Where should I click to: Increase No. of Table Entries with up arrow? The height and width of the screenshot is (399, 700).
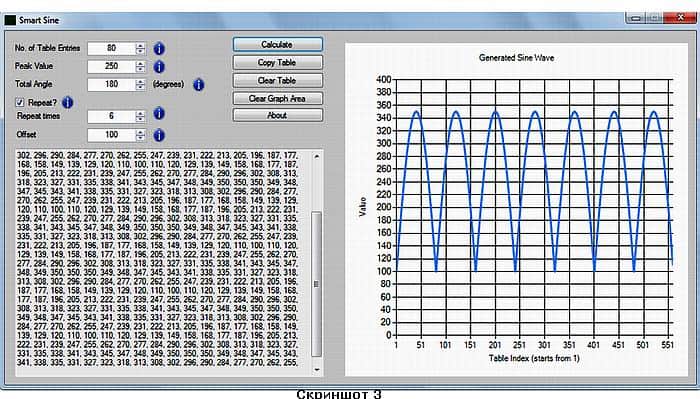140,46
